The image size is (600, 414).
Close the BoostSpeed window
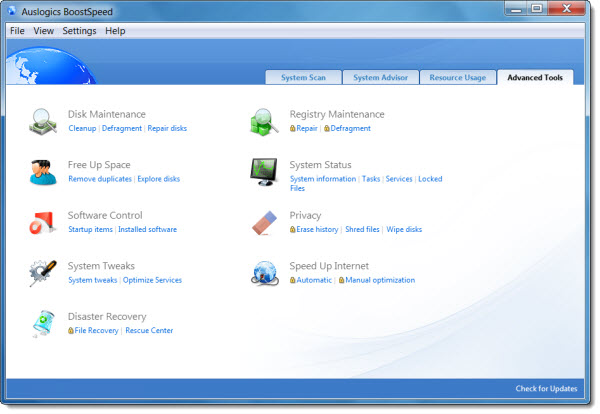tap(566, 8)
